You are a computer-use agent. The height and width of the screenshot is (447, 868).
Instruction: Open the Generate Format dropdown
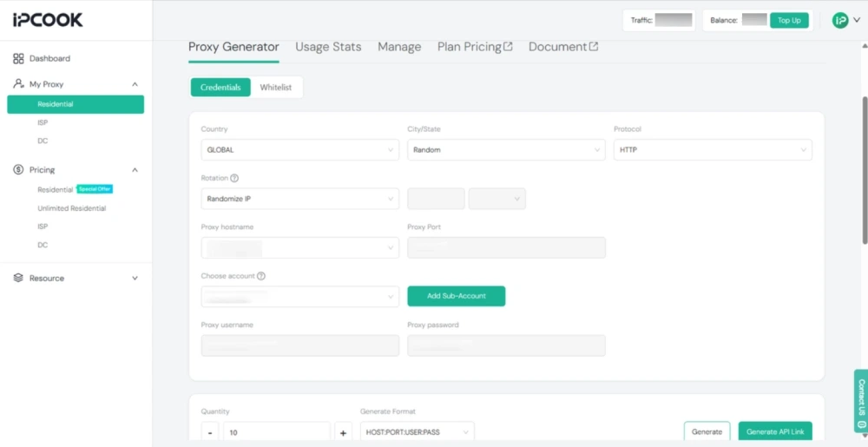click(418, 432)
